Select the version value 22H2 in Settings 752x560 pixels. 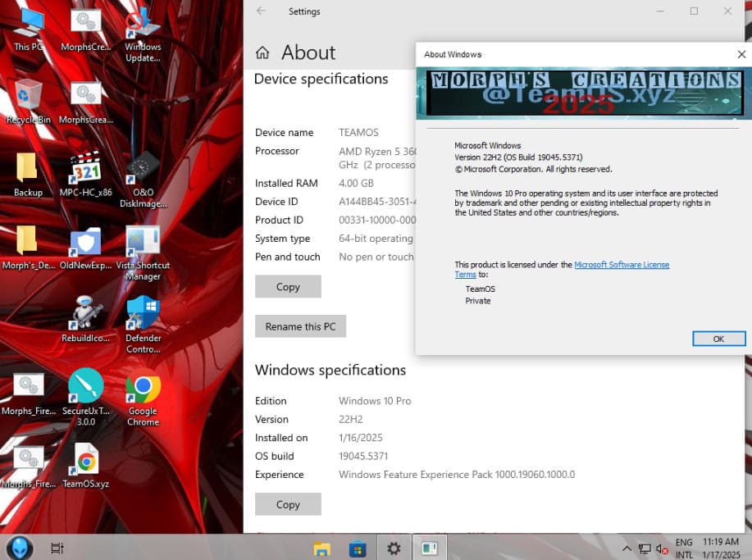point(351,419)
